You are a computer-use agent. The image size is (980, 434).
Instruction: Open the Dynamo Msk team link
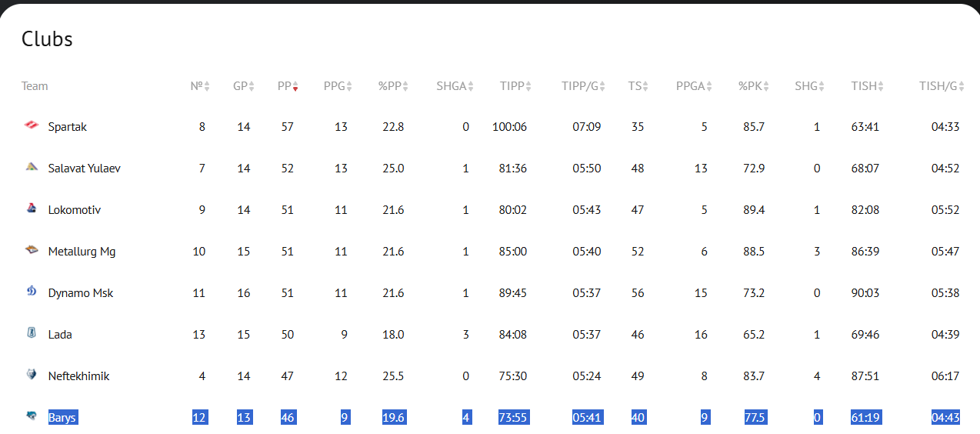coord(80,293)
